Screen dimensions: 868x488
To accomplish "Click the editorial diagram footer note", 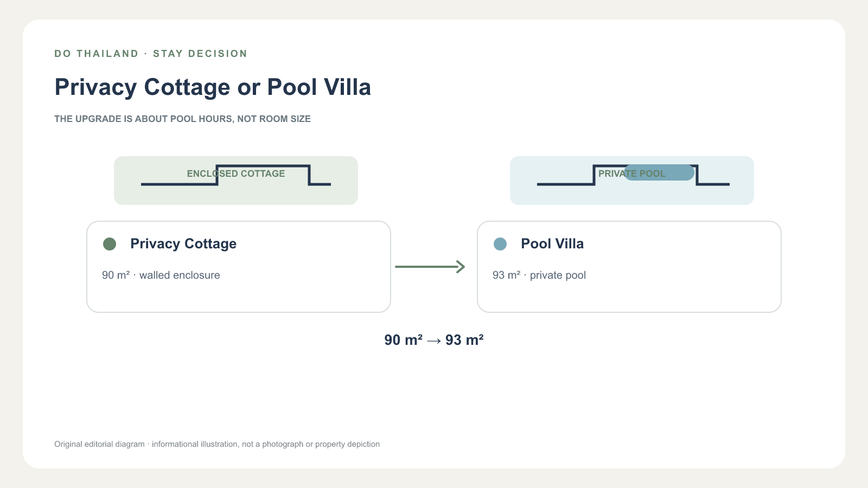I will [217, 444].
